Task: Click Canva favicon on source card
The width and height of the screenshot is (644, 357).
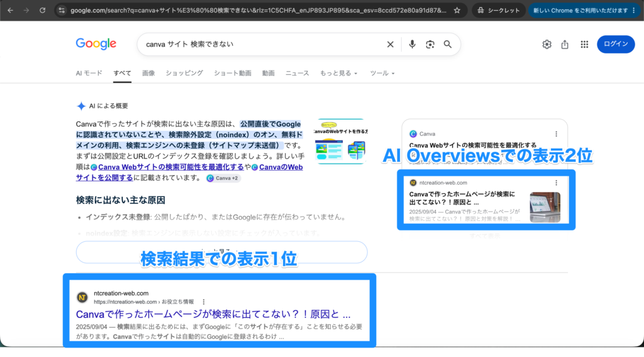Action: click(x=413, y=133)
